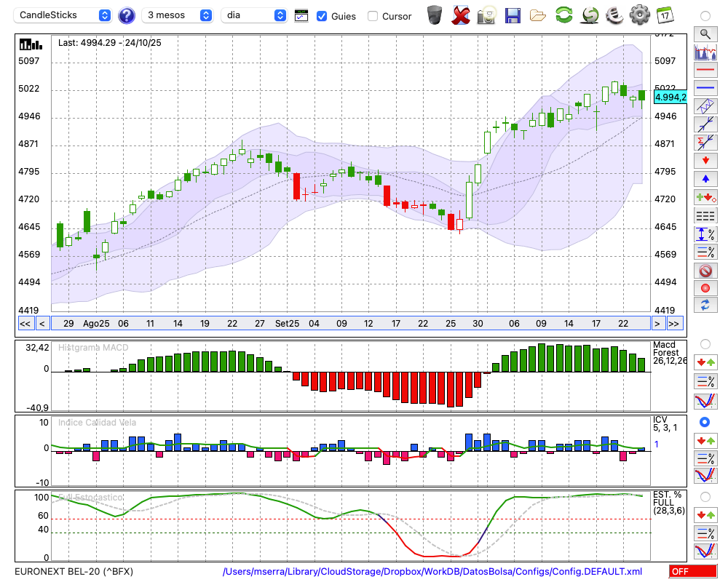
Task: Select the radio button beside EST. % FULL panel
Action: (x=705, y=496)
